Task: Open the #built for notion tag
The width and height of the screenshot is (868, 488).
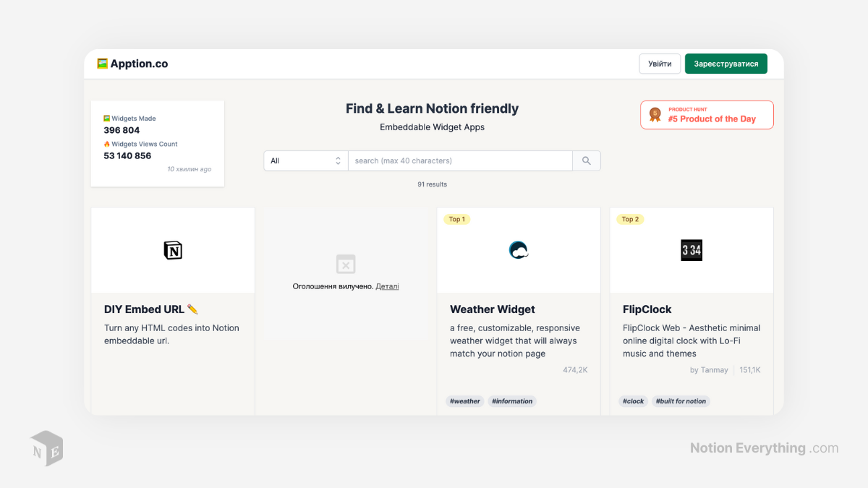Action: coord(681,401)
